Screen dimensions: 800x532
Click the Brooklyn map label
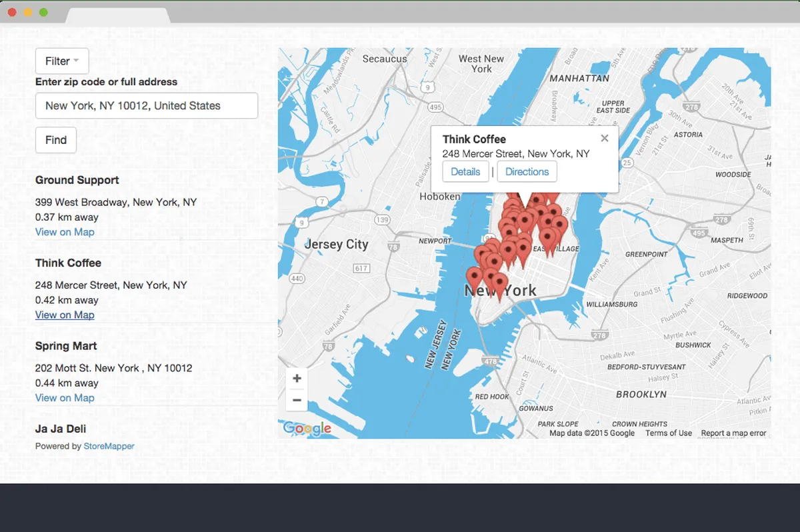641,395
